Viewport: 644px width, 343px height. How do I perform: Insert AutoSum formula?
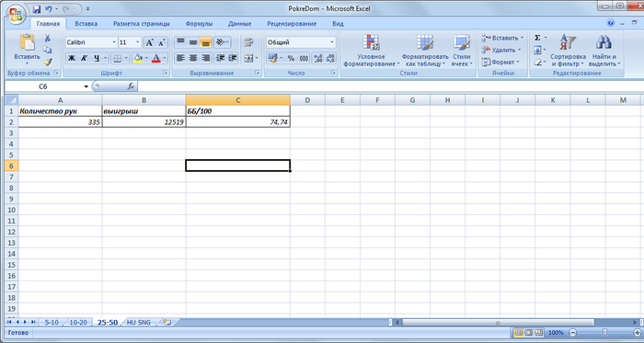[x=537, y=38]
